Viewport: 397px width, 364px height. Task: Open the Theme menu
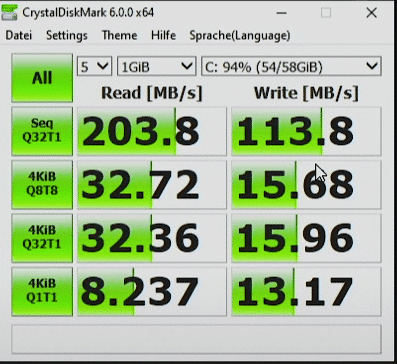(x=119, y=35)
